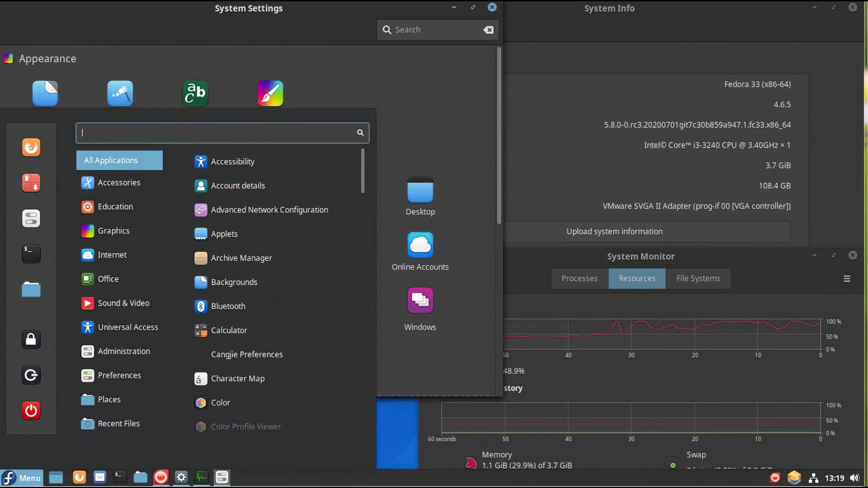Open the Calculator application entry

[229, 330]
